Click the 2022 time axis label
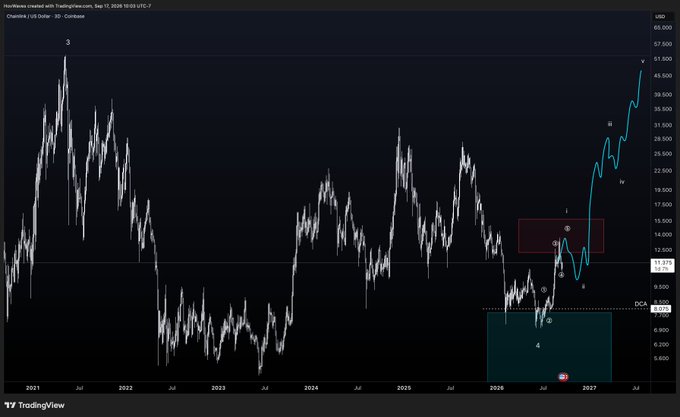The image size is (680, 417). [x=125, y=388]
